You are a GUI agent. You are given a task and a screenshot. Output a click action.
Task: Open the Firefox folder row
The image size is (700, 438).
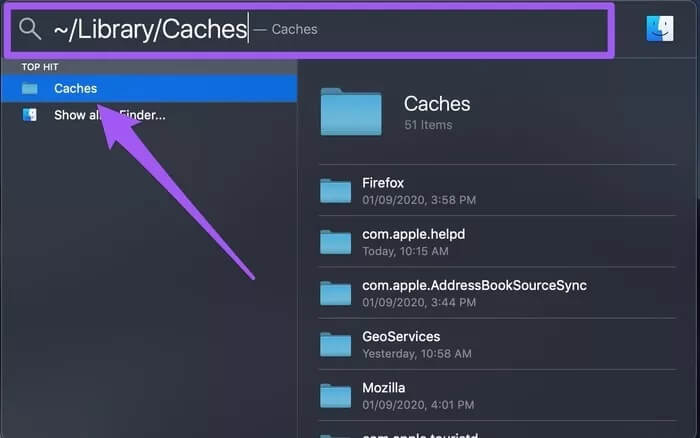click(x=497, y=191)
